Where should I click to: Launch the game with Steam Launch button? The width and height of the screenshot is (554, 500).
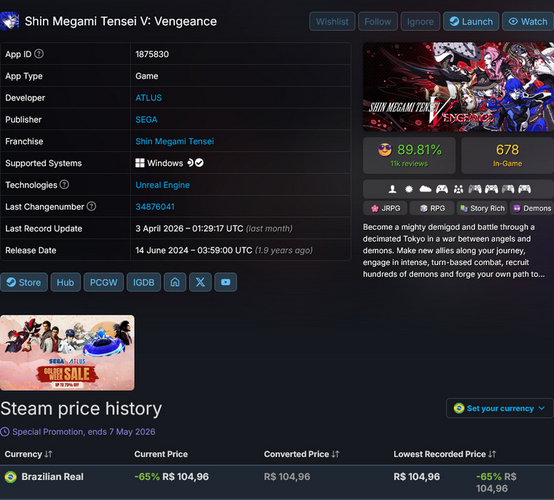[x=471, y=22]
